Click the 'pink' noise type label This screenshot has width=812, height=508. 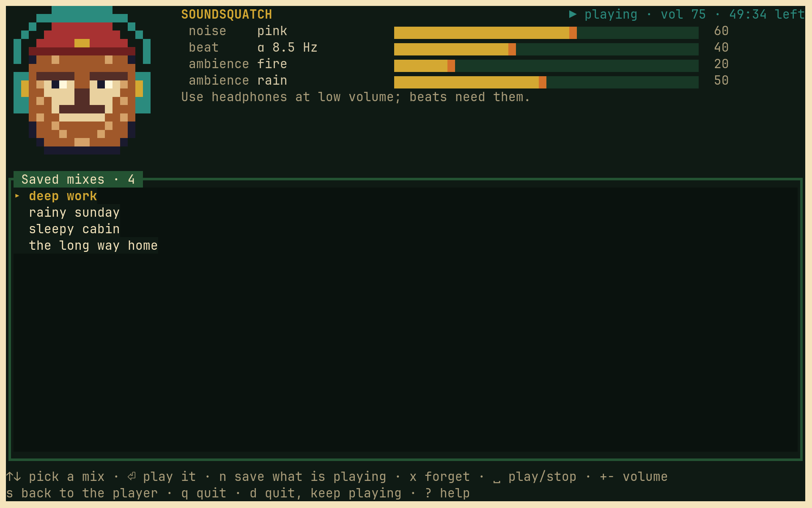point(272,31)
